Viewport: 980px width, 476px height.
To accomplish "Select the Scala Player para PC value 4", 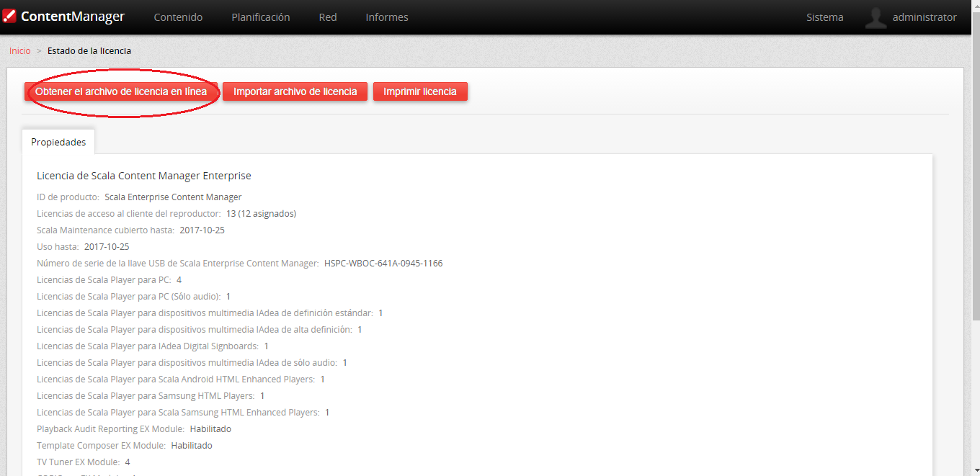I will click(179, 280).
